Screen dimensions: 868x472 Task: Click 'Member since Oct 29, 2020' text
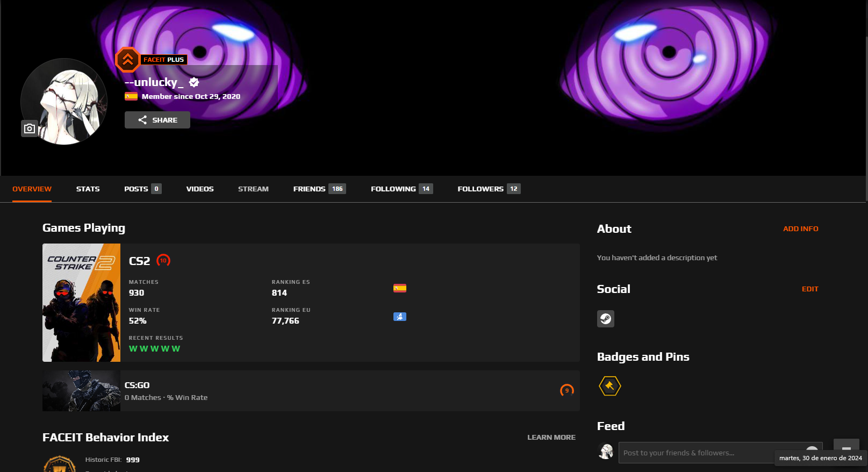tap(191, 97)
